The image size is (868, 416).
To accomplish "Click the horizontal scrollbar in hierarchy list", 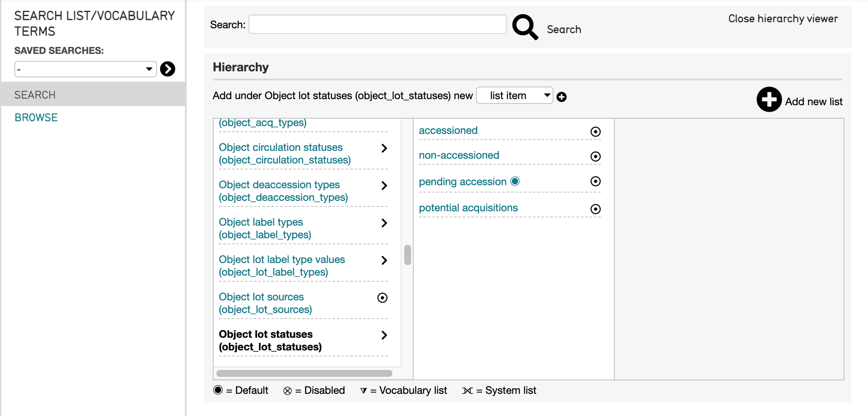I will pyautogui.click(x=304, y=373).
